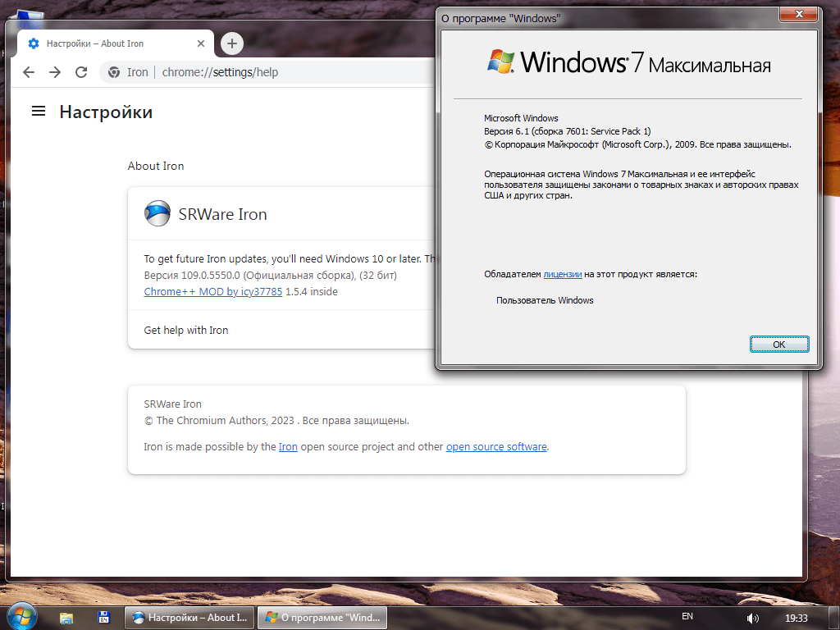Screen dimensions: 840x630
Task: Open the Настройки hamburger menu
Action: click(39, 112)
